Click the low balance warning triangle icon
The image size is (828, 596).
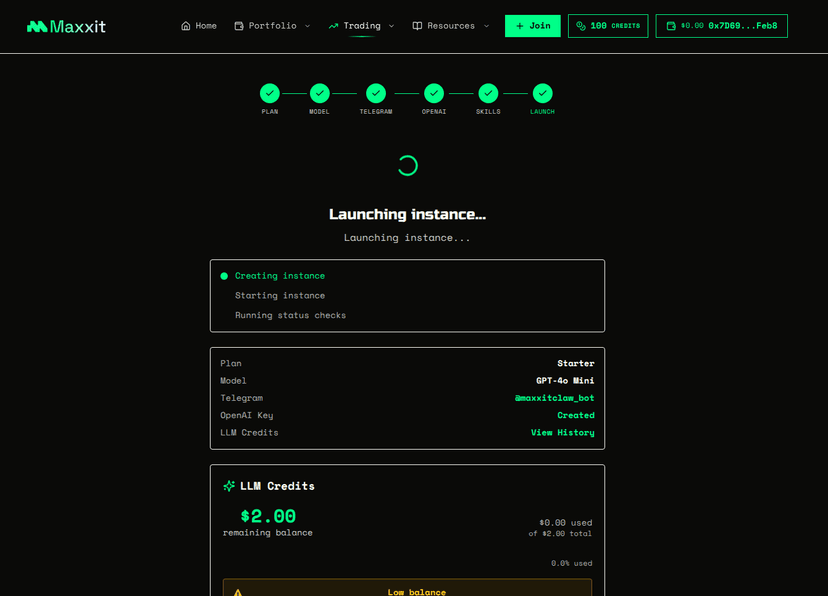pyautogui.click(x=237, y=591)
